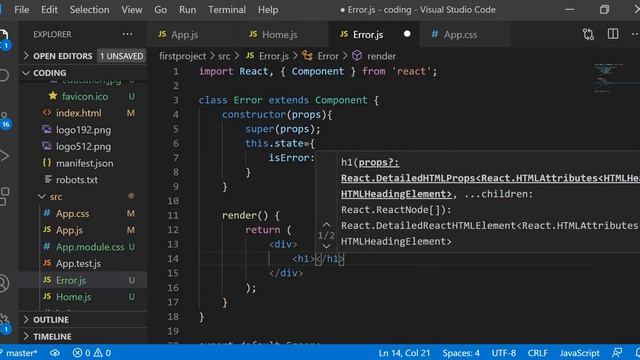Viewport: 640px width, 360px height.
Task: Change line ending via CRLF
Action: (538, 353)
